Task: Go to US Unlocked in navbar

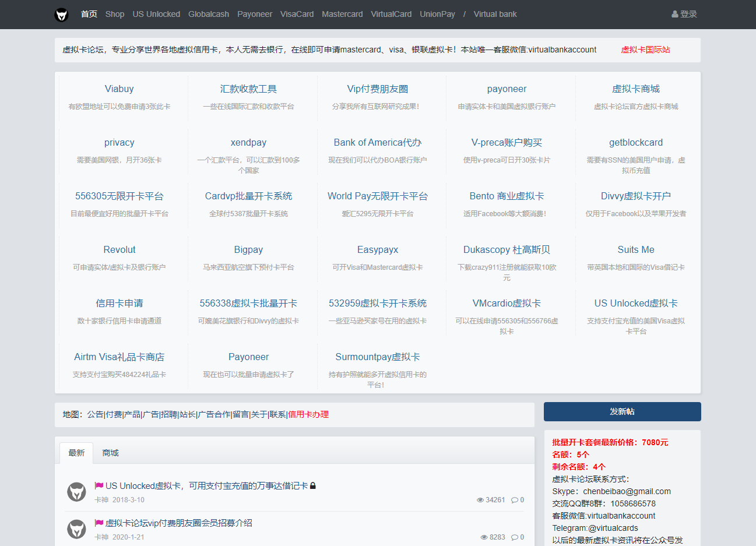Action: [156, 14]
